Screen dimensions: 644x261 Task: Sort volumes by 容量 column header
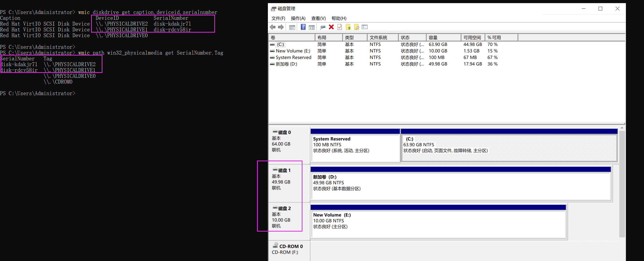point(443,37)
